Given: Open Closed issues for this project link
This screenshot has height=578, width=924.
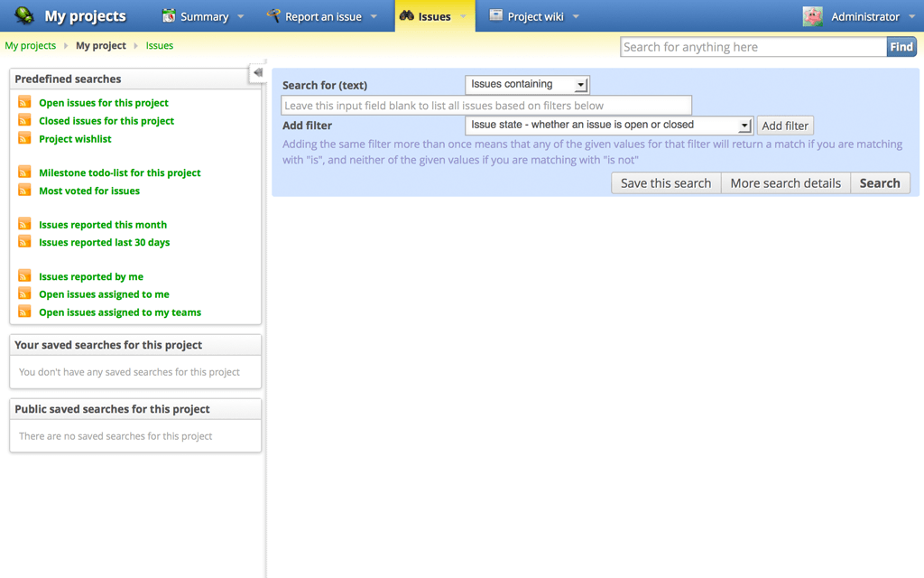Looking at the screenshot, I should [106, 121].
